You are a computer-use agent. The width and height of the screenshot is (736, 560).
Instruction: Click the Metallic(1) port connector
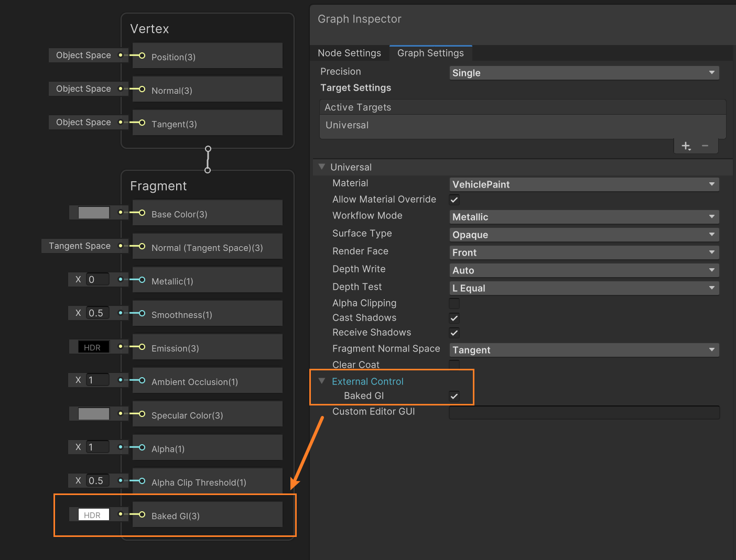(142, 280)
